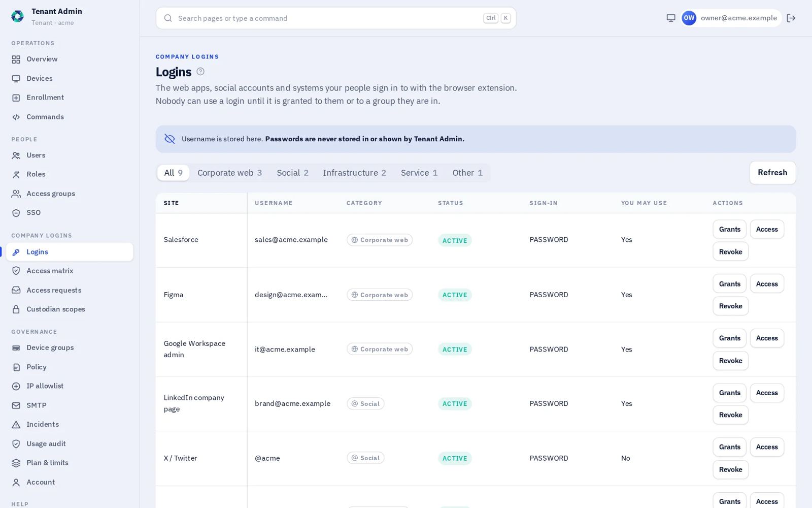
Task: Click the help question mark beside Logins
Action: click(x=200, y=72)
